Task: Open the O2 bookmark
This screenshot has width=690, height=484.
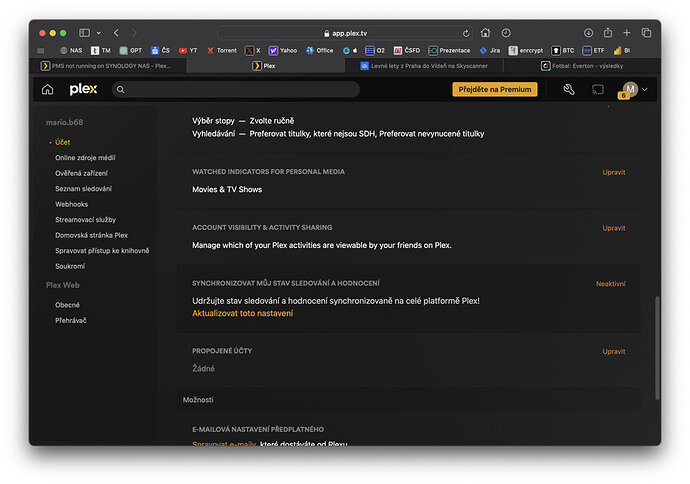Action: (x=375, y=51)
